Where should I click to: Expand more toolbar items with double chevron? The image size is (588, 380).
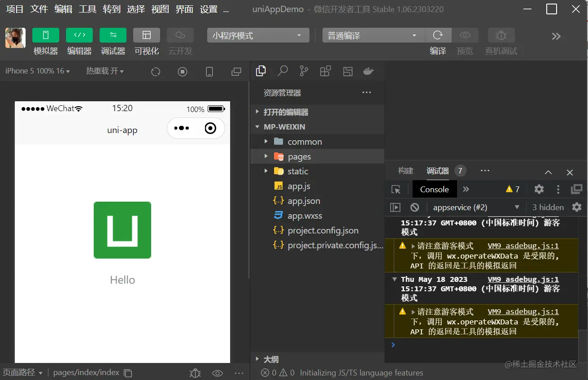pyautogui.click(x=556, y=36)
